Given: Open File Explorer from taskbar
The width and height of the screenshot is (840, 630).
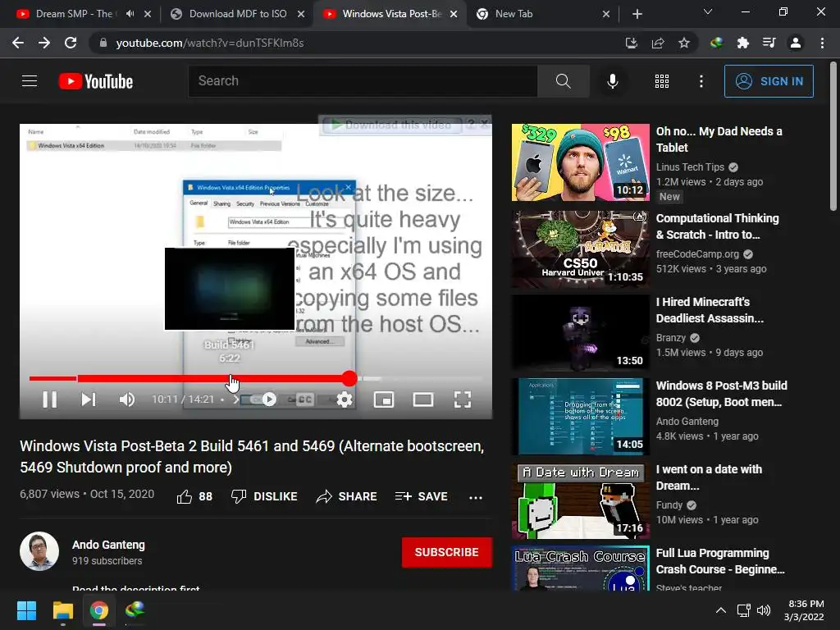Looking at the screenshot, I should click(x=62, y=610).
